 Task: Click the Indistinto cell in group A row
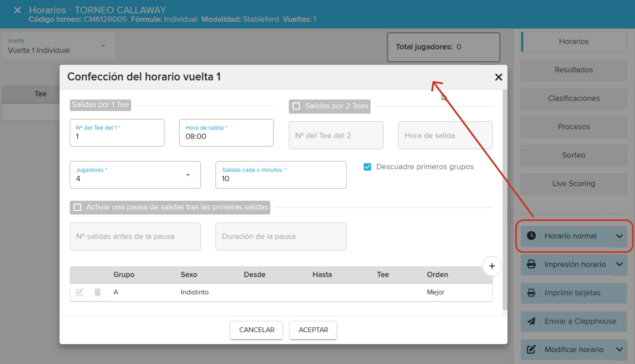(x=195, y=292)
